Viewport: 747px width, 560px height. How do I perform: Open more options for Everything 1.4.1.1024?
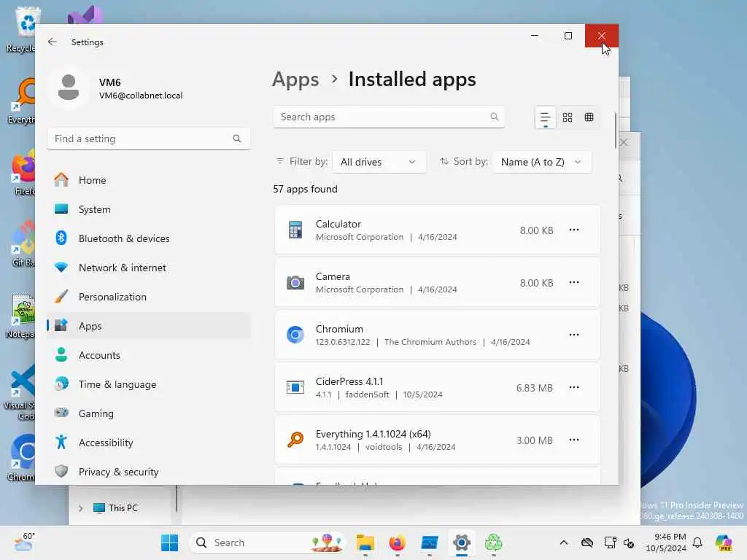tap(574, 440)
